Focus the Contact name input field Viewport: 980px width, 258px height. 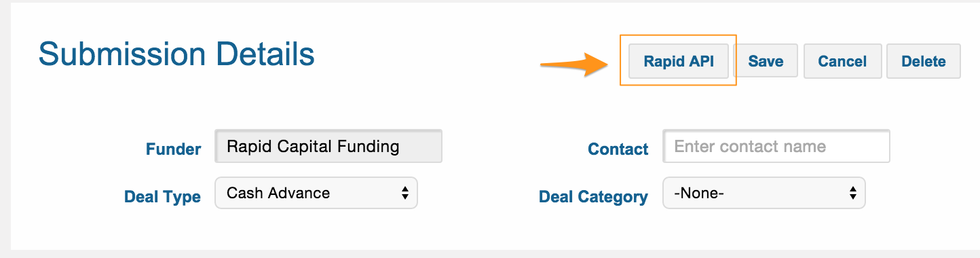pos(776,146)
